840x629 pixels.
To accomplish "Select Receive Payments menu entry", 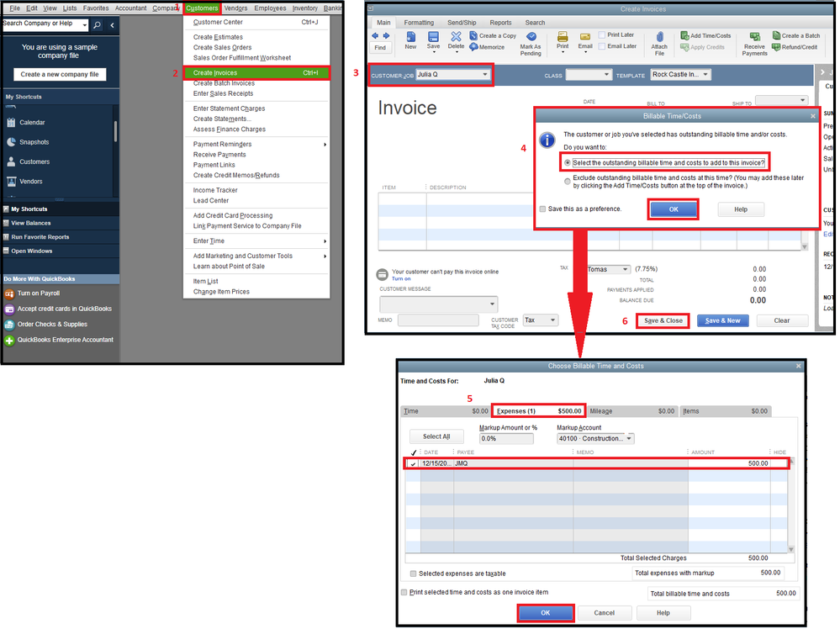I will [219, 155].
